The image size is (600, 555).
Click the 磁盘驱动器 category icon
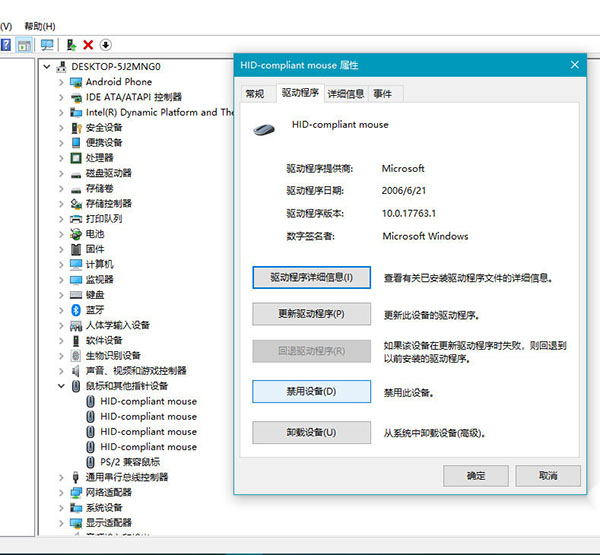[76, 175]
